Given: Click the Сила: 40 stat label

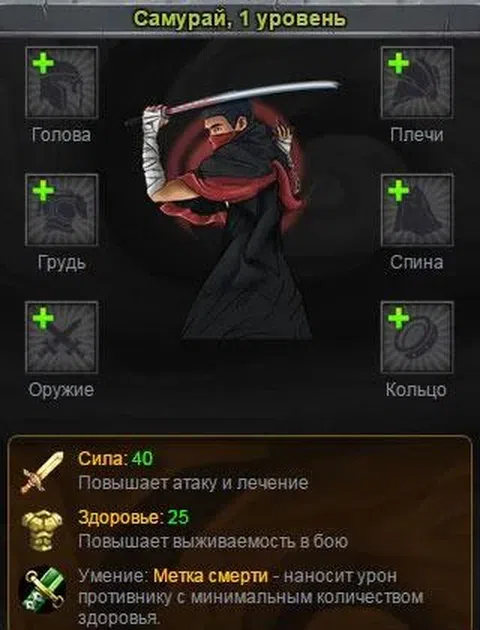Looking at the screenshot, I should point(115,458).
